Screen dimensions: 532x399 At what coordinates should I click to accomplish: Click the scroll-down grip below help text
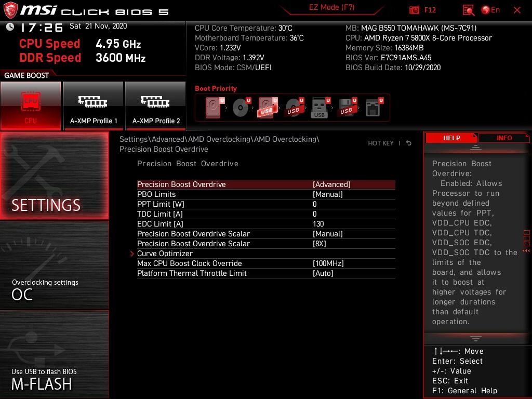476,339
